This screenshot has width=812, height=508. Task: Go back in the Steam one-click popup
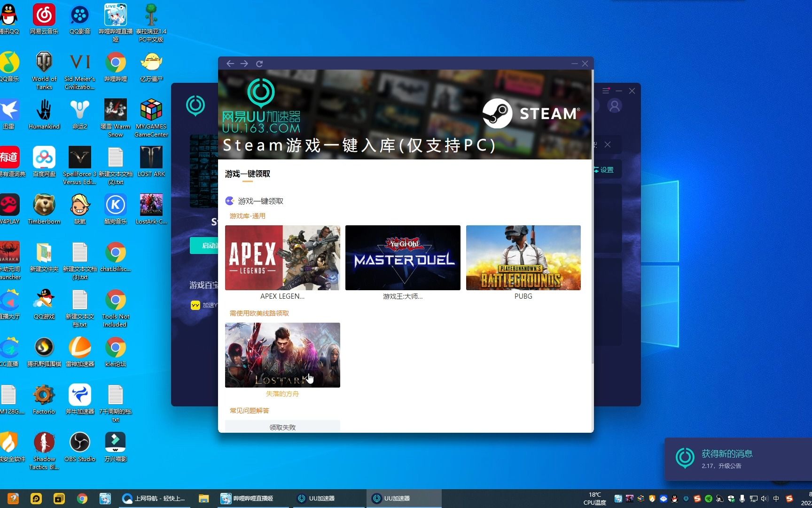230,63
